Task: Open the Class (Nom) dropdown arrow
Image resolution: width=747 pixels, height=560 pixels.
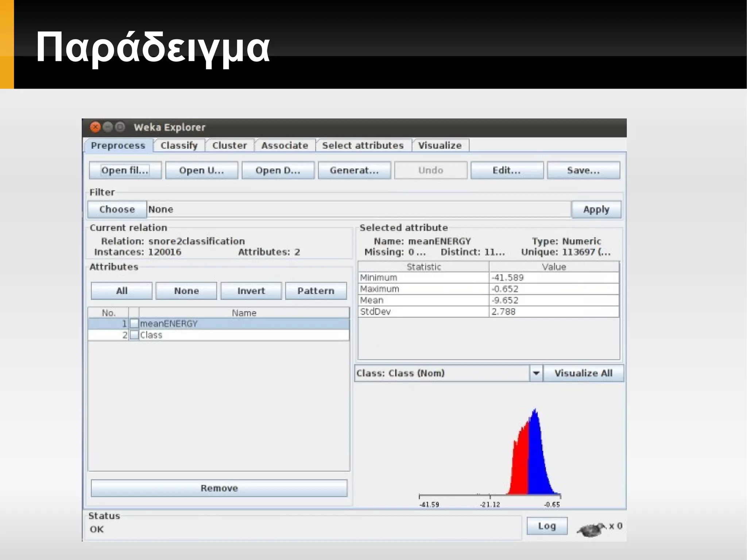Action: pos(536,373)
